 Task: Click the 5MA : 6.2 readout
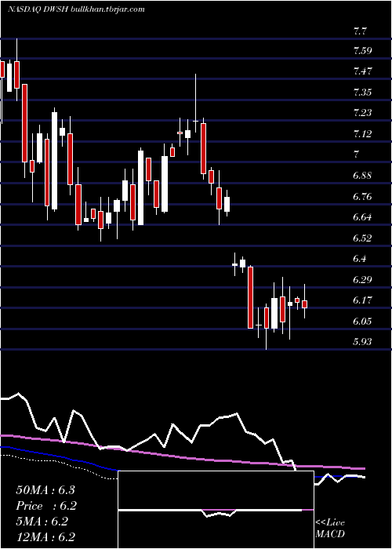(42, 522)
